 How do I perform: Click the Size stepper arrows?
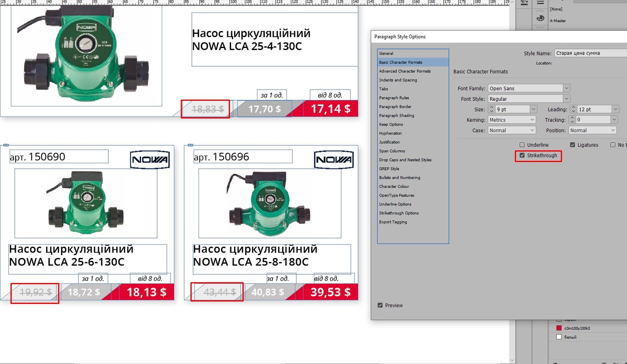pos(492,109)
